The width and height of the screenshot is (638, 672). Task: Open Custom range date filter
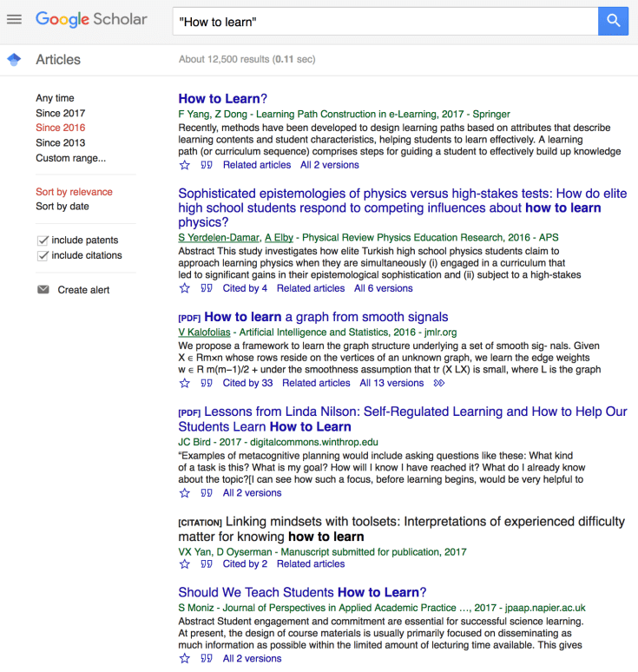pyautogui.click(x=70, y=158)
